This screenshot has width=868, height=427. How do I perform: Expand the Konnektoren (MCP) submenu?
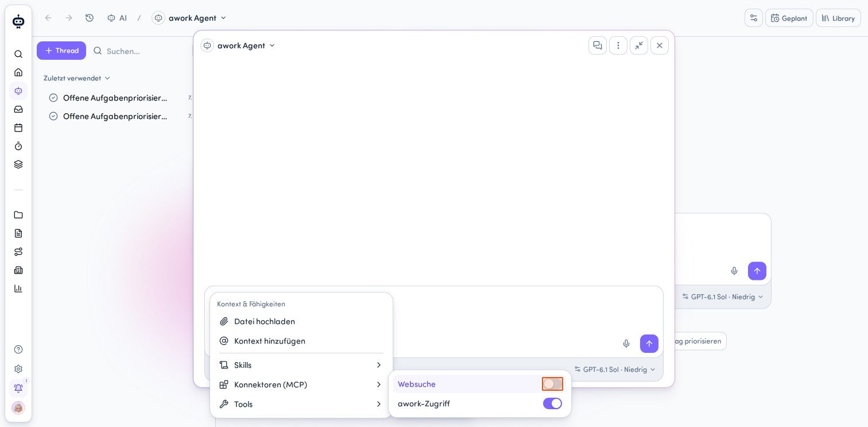coord(301,384)
